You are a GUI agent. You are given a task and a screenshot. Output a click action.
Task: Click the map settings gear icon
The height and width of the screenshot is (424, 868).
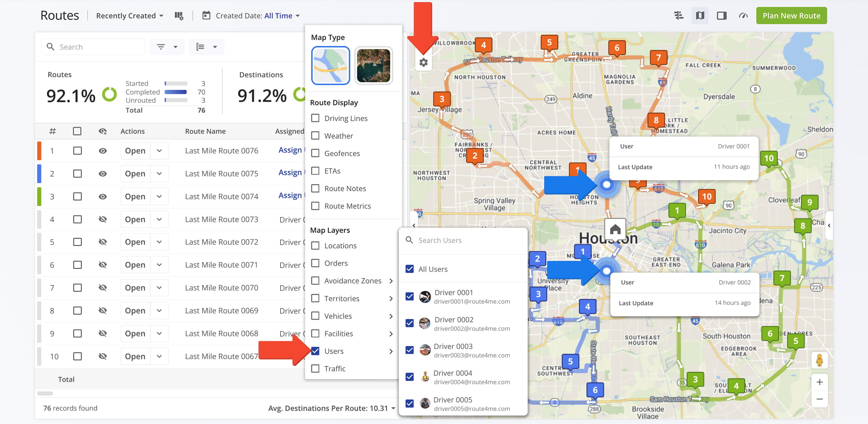point(423,63)
